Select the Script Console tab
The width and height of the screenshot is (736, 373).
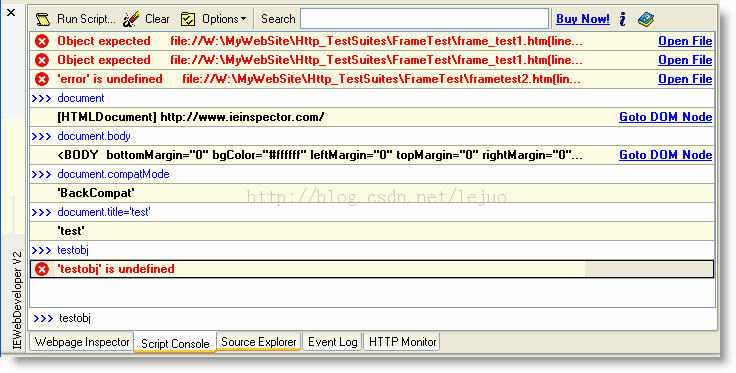(x=175, y=343)
